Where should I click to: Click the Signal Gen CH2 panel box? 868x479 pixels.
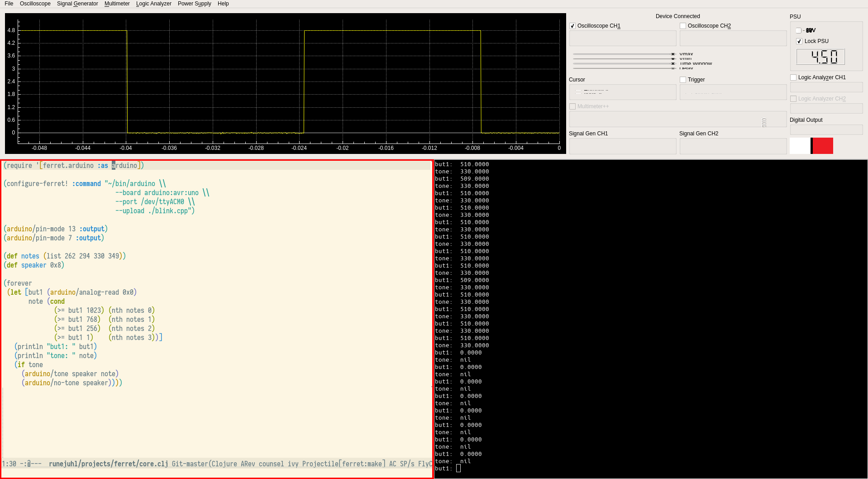[x=733, y=146]
